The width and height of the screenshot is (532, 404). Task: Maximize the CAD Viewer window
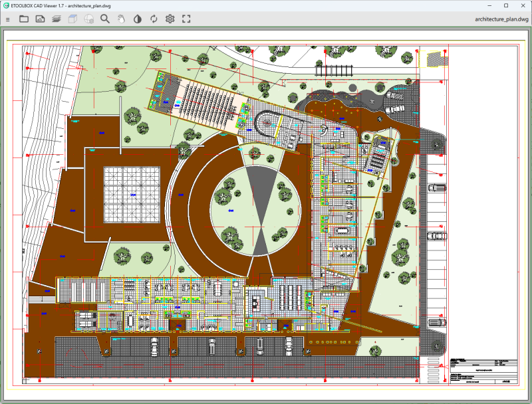[505, 5]
